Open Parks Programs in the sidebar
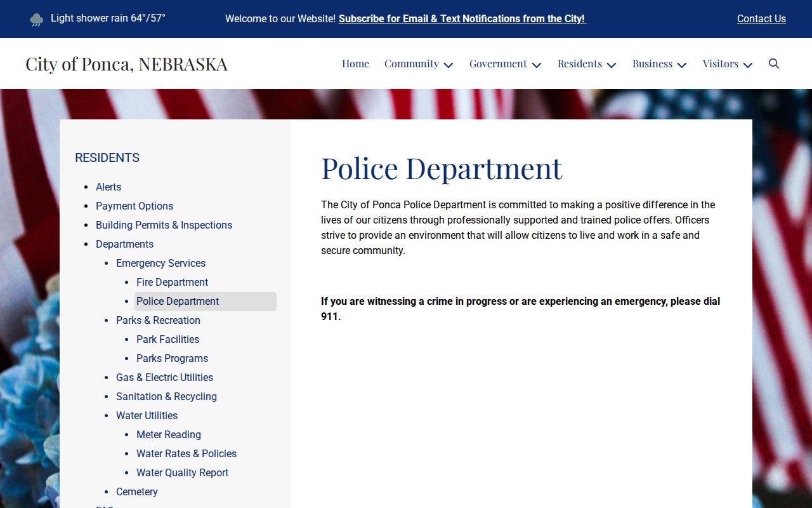The height and width of the screenshot is (508, 812). tap(172, 358)
